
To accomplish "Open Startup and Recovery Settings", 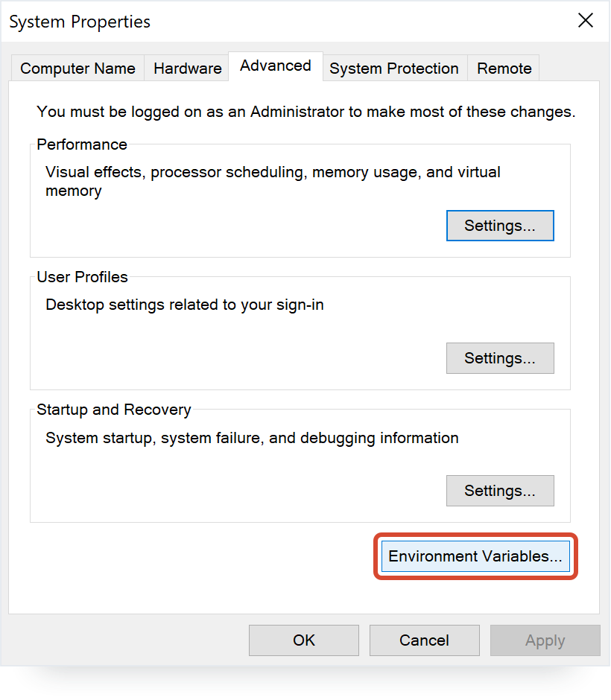I will point(499,491).
